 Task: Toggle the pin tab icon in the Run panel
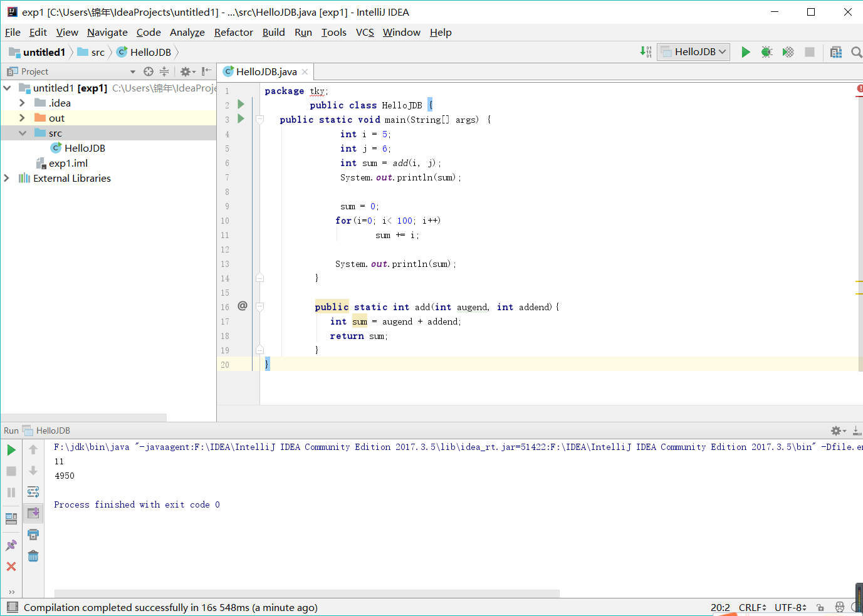[11, 545]
